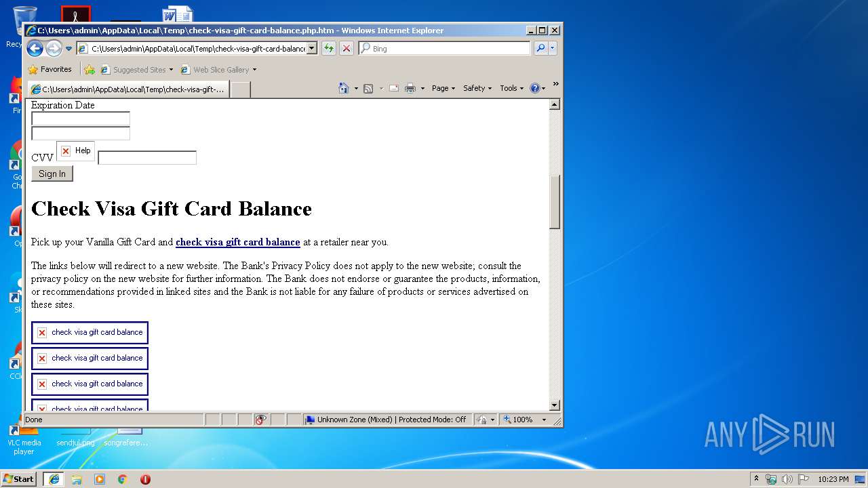Go back with the Back arrow button

click(x=35, y=48)
